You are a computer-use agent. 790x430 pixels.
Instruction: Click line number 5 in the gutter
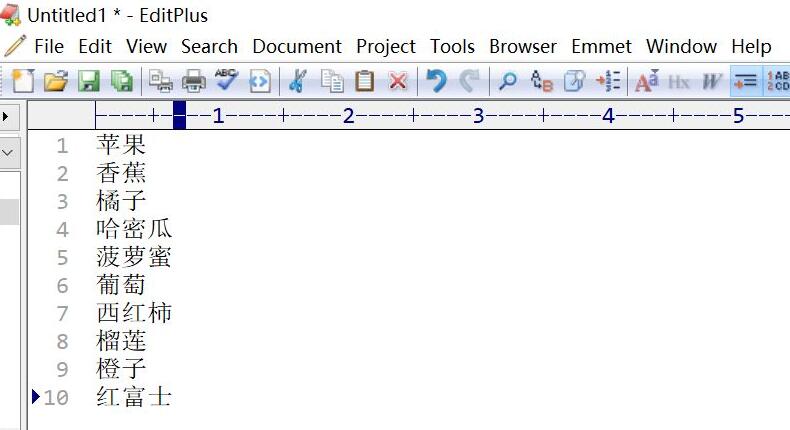(62, 258)
